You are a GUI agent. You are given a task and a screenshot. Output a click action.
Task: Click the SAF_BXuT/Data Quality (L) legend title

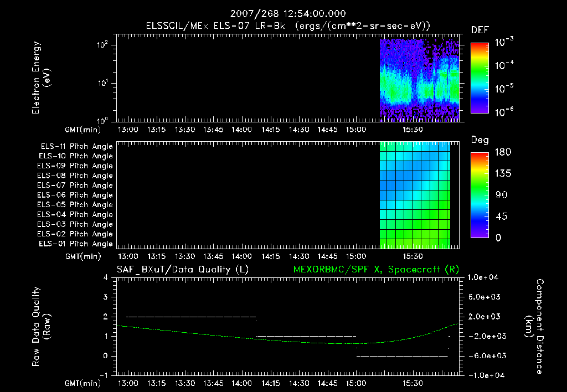click(183, 270)
